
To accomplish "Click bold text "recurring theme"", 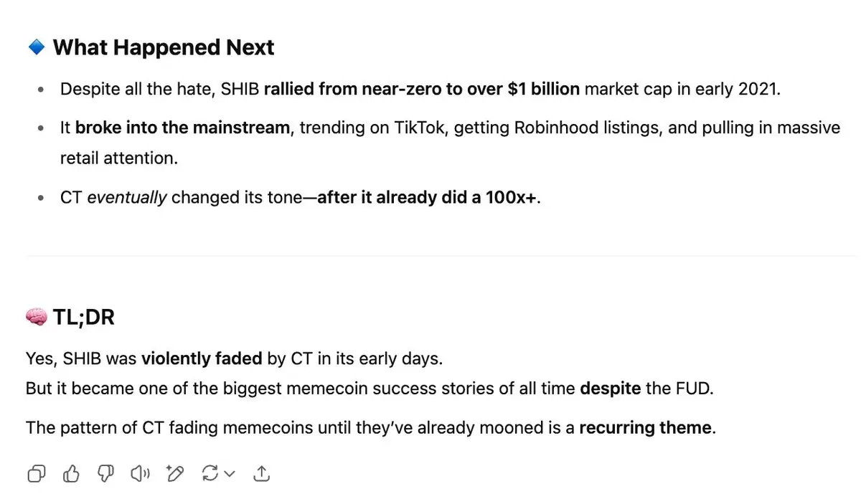I will [x=646, y=428].
